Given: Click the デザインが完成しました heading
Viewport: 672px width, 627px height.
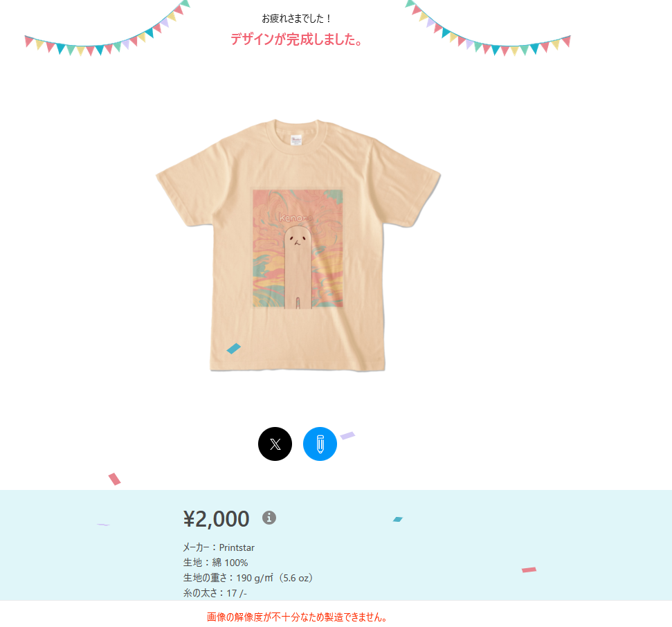Looking at the screenshot, I should pyautogui.click(x=296, y=39).
